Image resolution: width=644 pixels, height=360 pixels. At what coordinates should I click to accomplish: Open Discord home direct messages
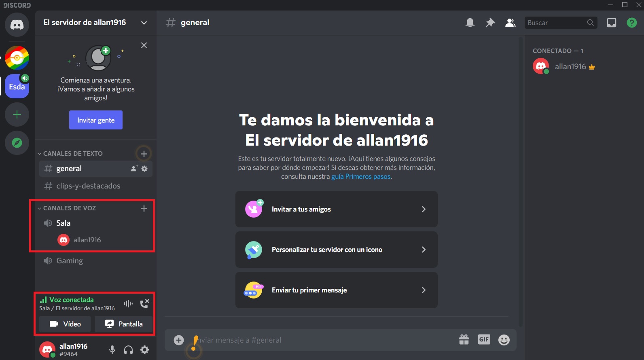[x=17, y=25]
